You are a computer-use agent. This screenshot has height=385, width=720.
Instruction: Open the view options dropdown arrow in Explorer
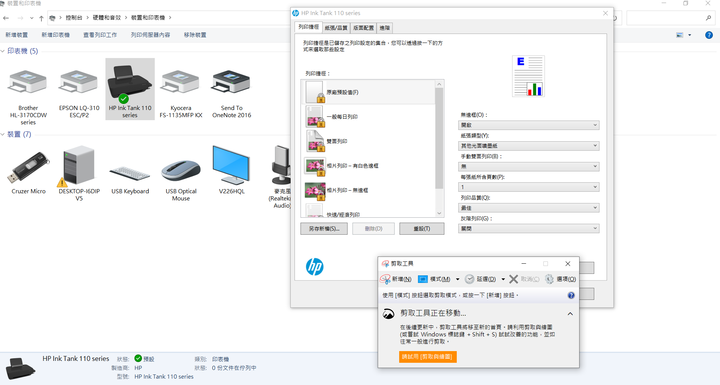coord(690,35)
